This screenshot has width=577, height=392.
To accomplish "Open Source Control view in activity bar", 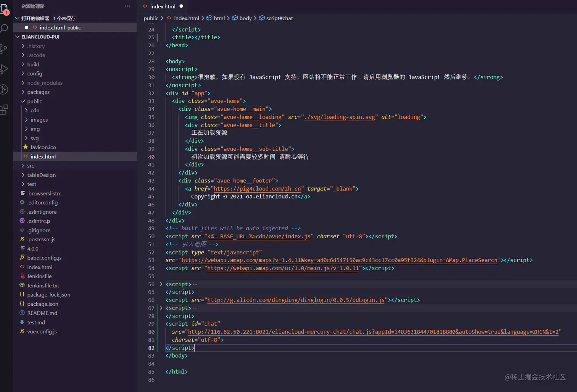I will pyautogui.click(x=3, y=49).
